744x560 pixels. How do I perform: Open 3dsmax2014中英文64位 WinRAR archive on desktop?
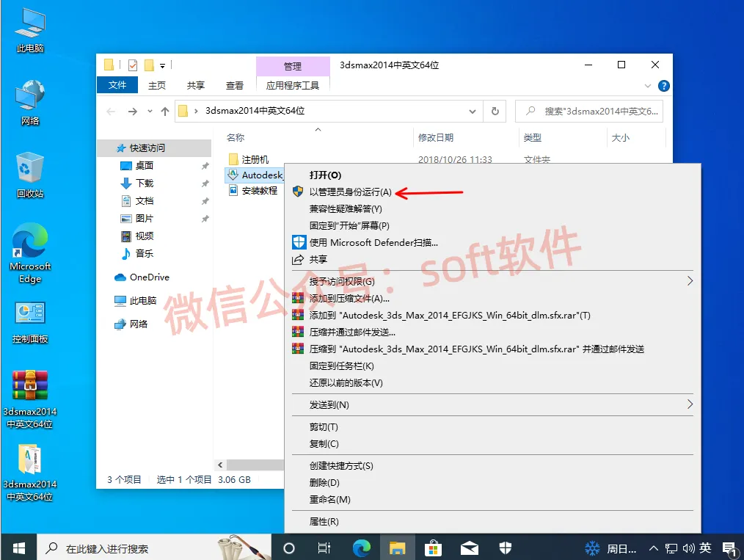tap(30, 399)
